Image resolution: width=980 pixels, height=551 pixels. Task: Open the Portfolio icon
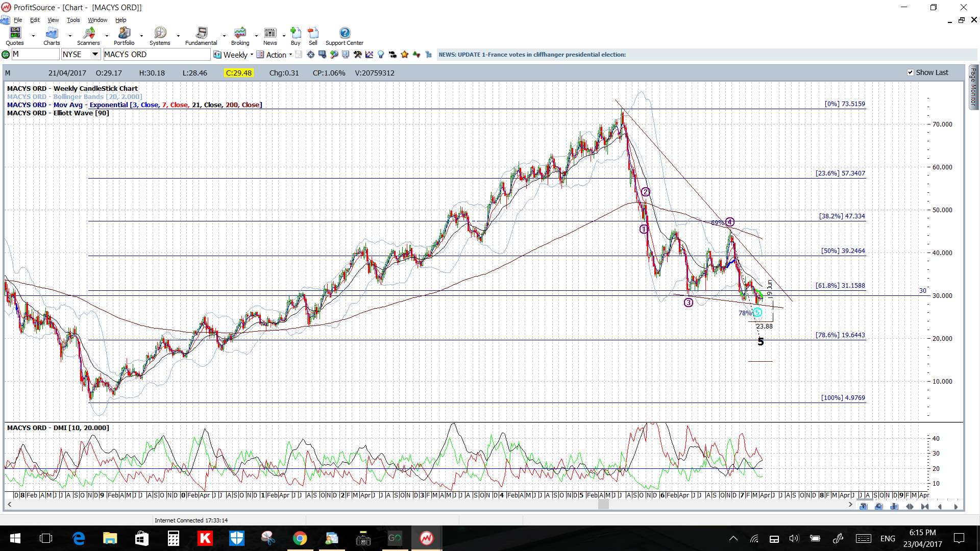click(124, 36)
